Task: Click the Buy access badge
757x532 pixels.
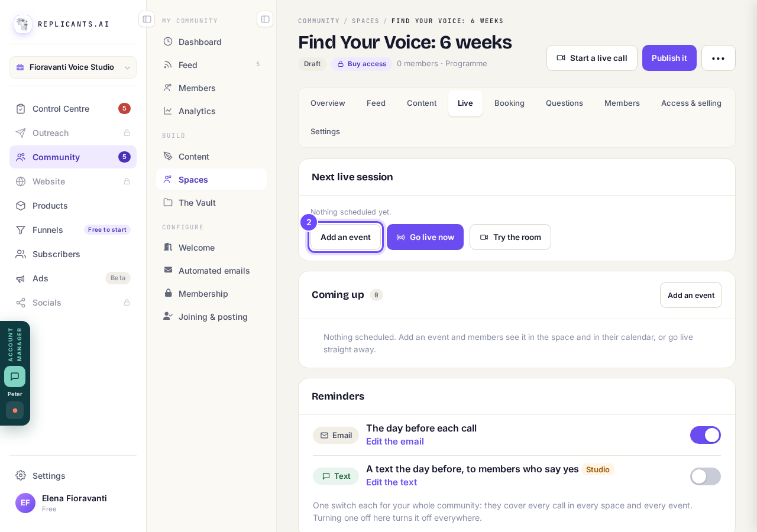Action: (361, 64)
